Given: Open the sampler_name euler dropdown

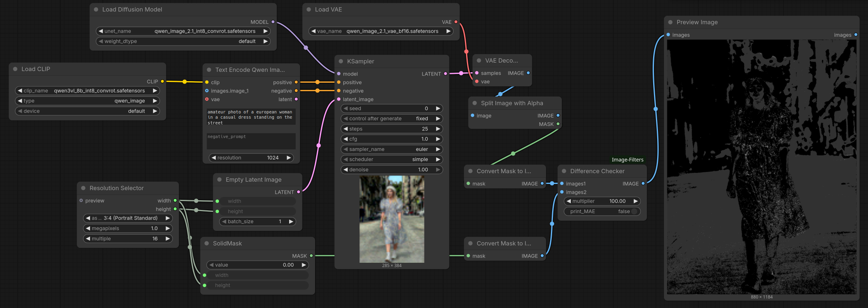Looking at the screenshot, I should coord(392,149).
